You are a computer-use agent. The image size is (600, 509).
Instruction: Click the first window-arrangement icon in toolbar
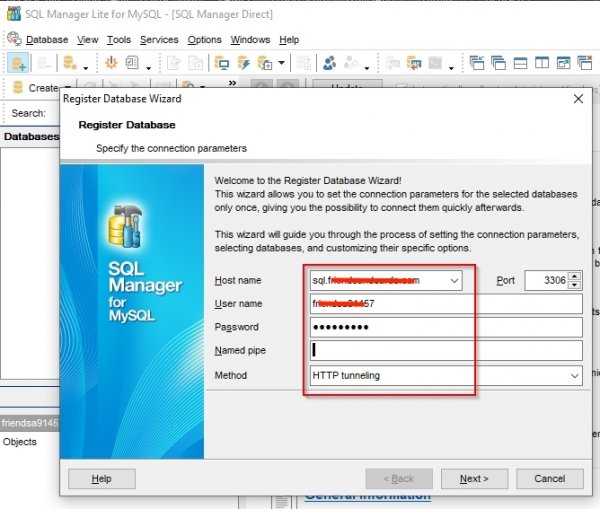point(477,63)
